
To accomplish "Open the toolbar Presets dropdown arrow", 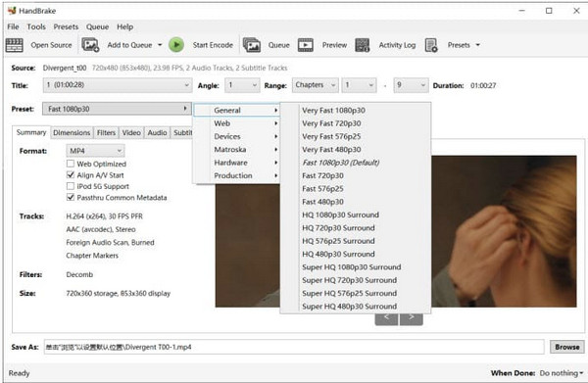I will pos(478,45).
